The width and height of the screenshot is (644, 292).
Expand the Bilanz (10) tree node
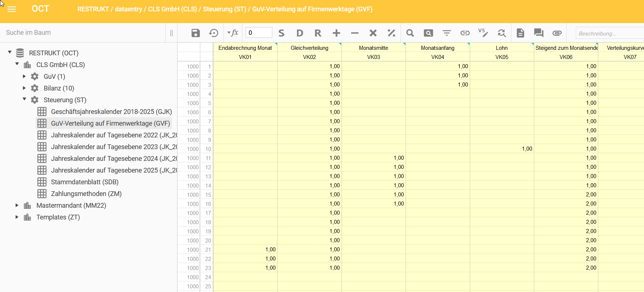25,88
